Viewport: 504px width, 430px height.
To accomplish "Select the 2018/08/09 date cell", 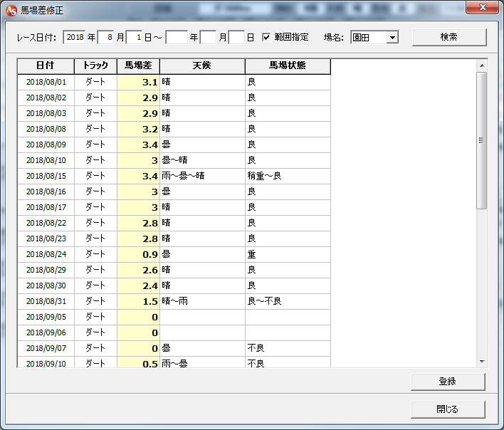I will (46, 145).
